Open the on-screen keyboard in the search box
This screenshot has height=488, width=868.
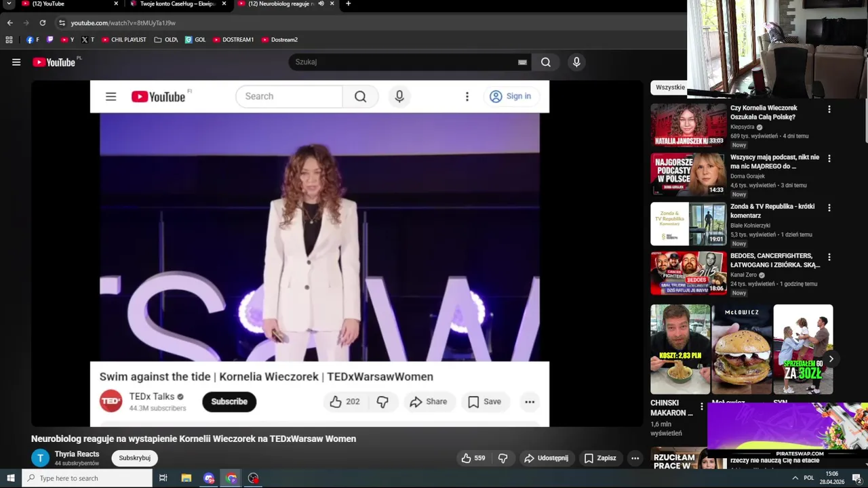click(x=522, y=62)
